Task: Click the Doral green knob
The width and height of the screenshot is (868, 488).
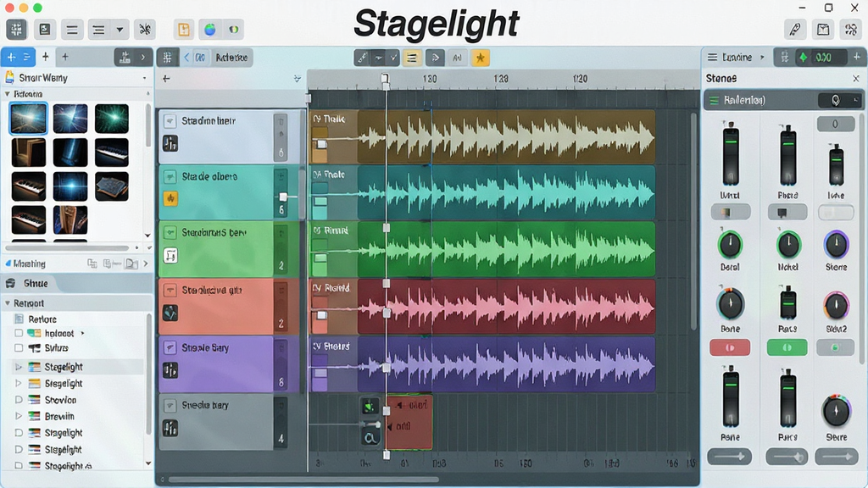Action: coord(730,245)
